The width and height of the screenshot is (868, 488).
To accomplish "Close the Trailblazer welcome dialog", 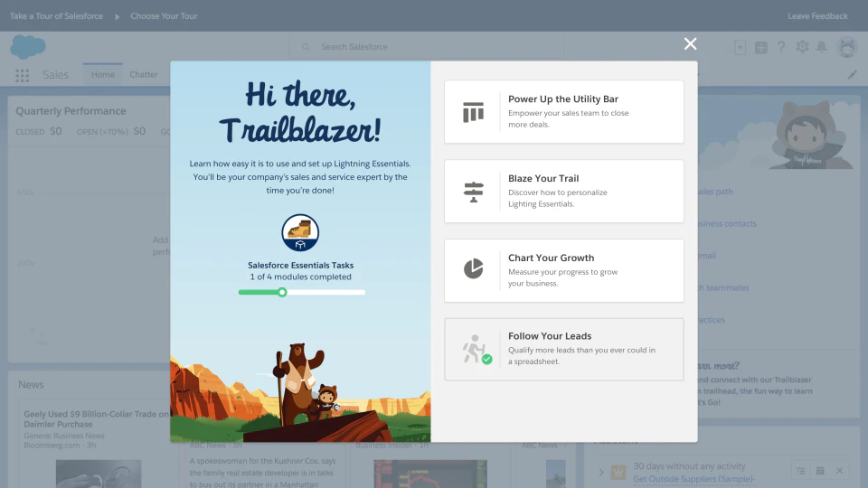I will 690,43.
